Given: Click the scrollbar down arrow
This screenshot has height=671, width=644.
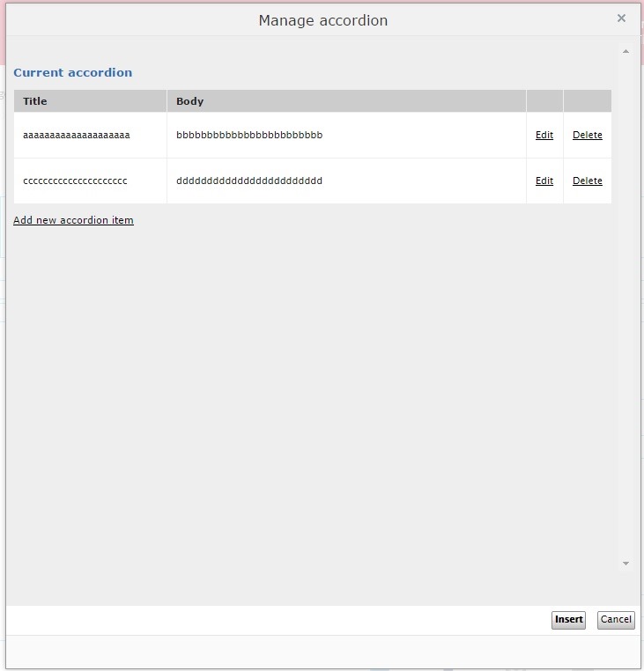Looking at the screenshot, I should click(625, 564).
